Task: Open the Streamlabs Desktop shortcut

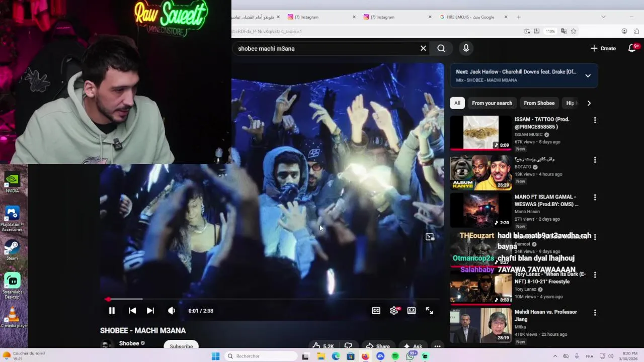Action: coord(12,286)
